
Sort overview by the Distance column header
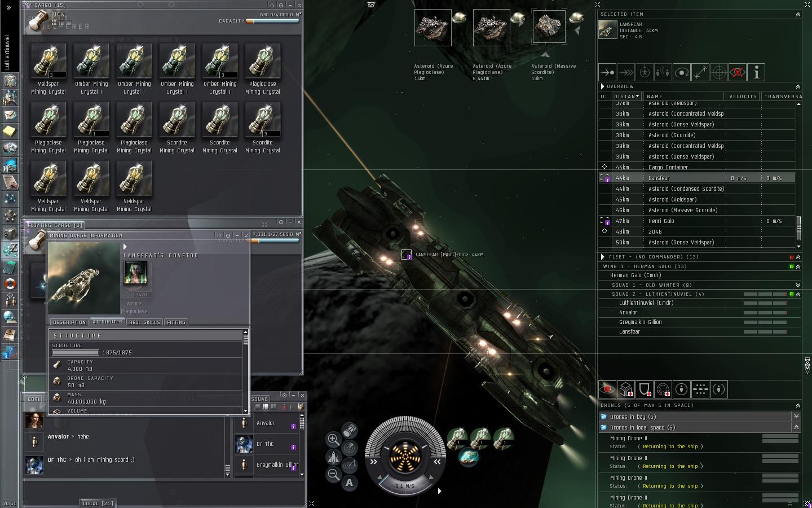click(x=627, y=97)
